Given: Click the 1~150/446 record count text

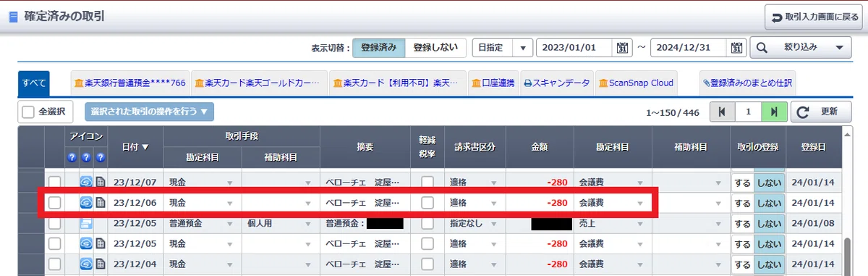Looking at the screenshot, I should point(673,112).
